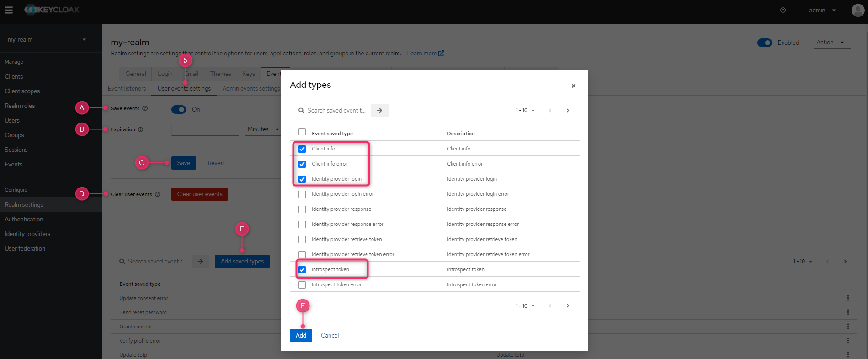Click Save events help icon
Image resolution: width=868 pixels, height=359 pixels.
(145, 108)
